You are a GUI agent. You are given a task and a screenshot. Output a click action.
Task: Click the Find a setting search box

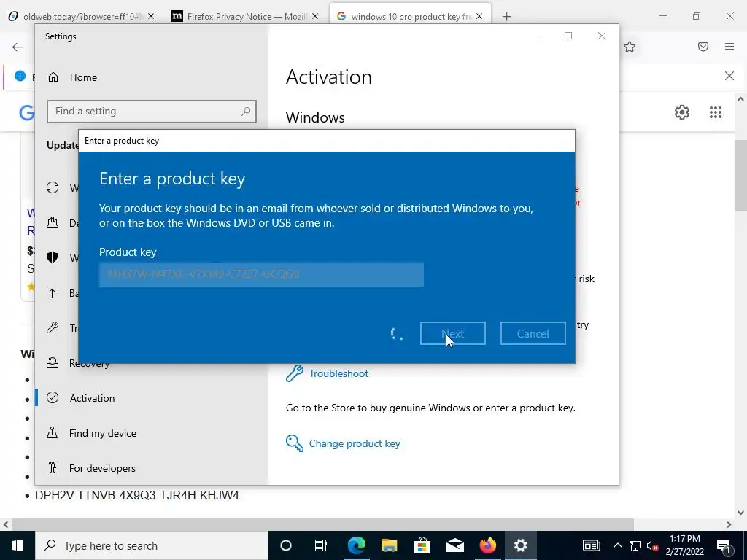pos(152,112)
